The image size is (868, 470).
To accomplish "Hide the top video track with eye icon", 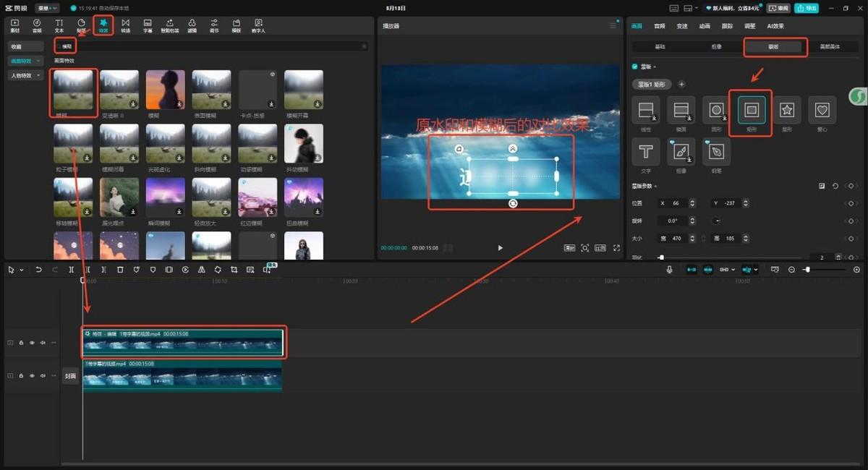I will point(32,343).
